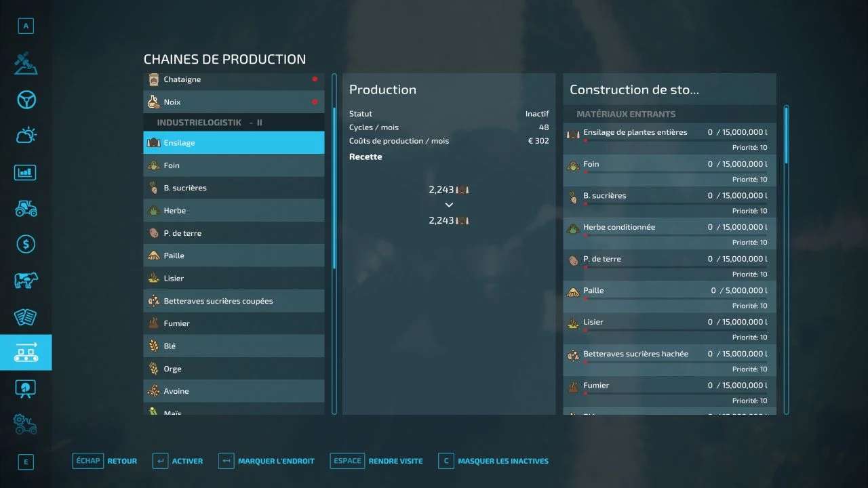Open the contracts documents sidebar icon
868x488 pixels.
coord(26,317)
